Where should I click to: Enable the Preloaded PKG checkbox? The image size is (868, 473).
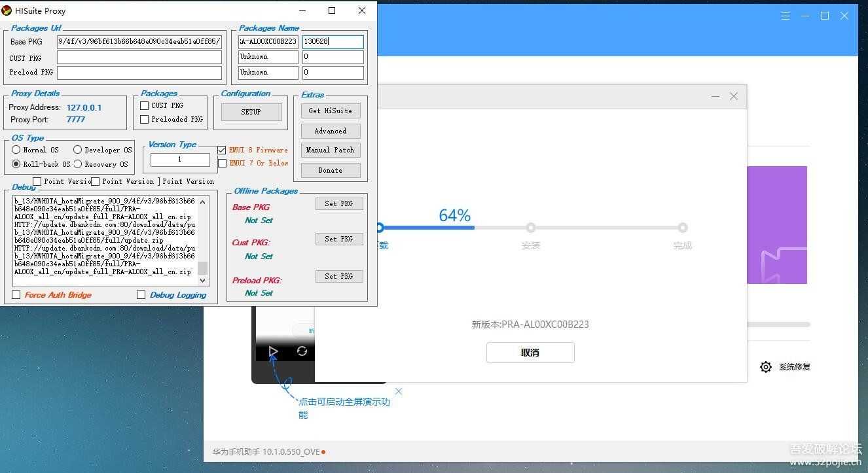pyautogui.click(x=145, y=120)
